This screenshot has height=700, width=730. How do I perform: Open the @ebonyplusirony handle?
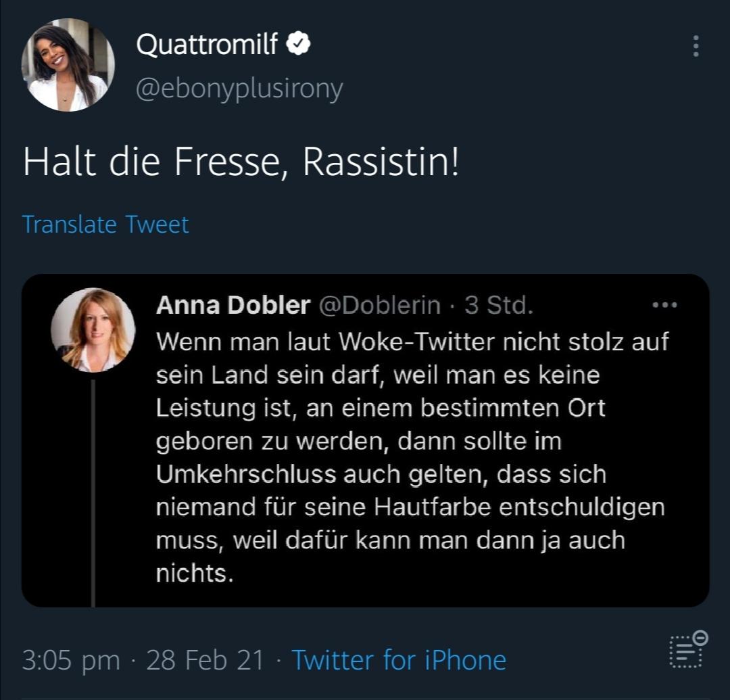coord(239,89)
